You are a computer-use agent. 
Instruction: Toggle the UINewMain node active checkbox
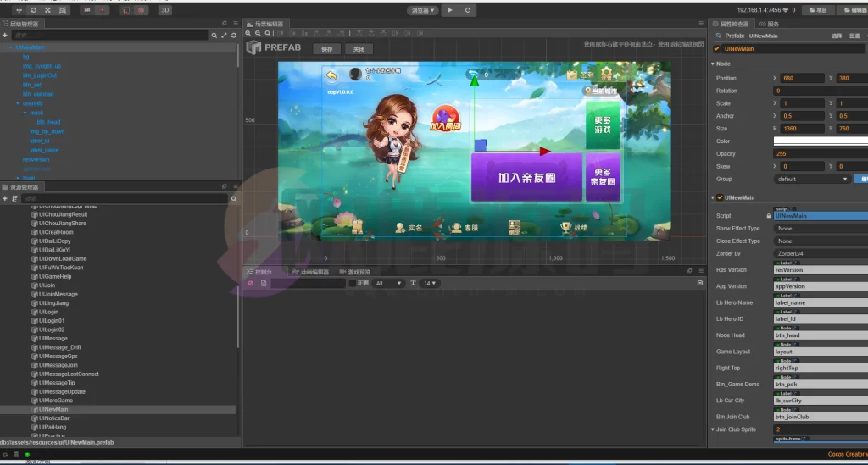click(x=716, y=49)
